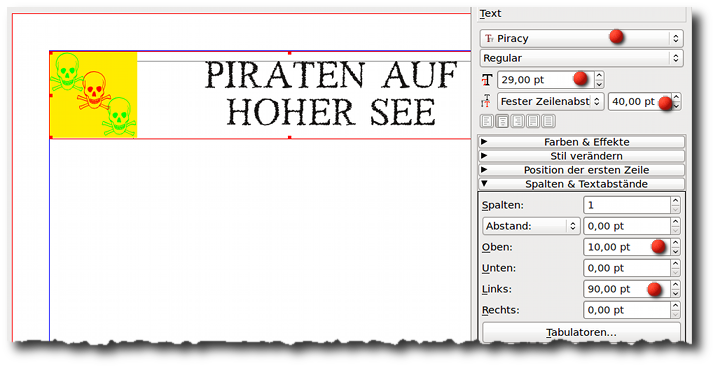Align text right with third alignment icon
Image resolution: width=715 pixels, height=382 pixels.
click(518, 121)
